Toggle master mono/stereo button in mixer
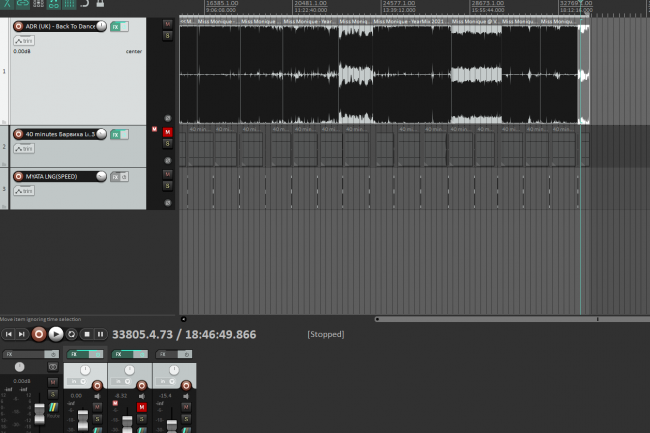The width and height of the screenshot is (650, 433). point(53,367)
